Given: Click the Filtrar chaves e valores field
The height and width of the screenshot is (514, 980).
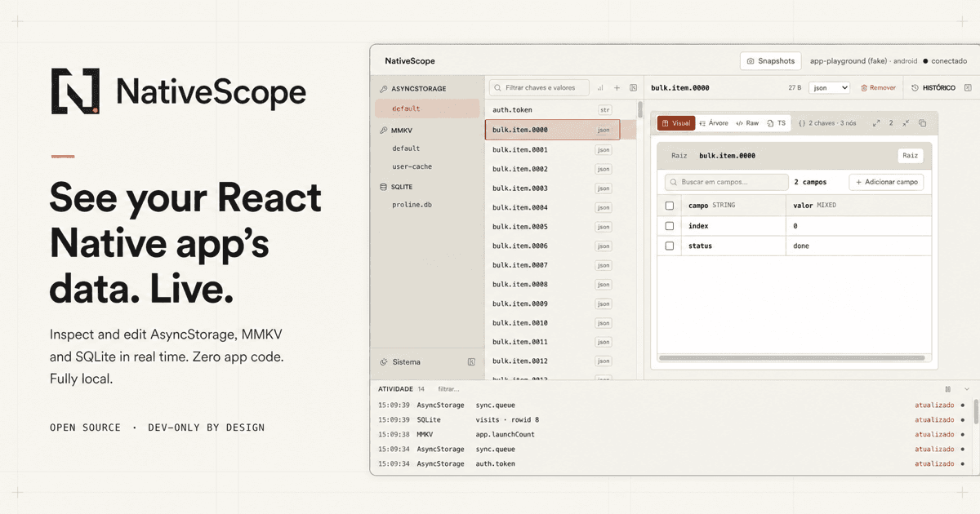Looking at the screenshot, I should [538, 87].
